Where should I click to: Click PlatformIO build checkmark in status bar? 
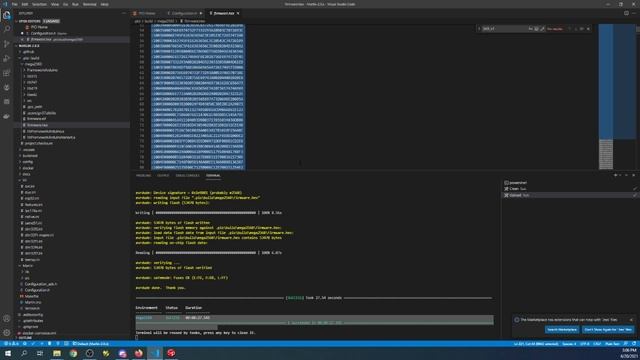[33, 344]
